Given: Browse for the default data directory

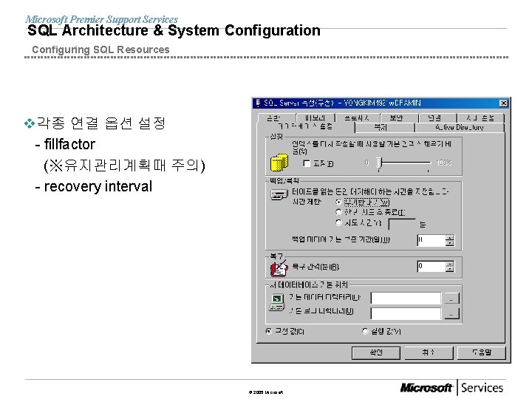Looking at the screenshot, I should tap(451, 299).
